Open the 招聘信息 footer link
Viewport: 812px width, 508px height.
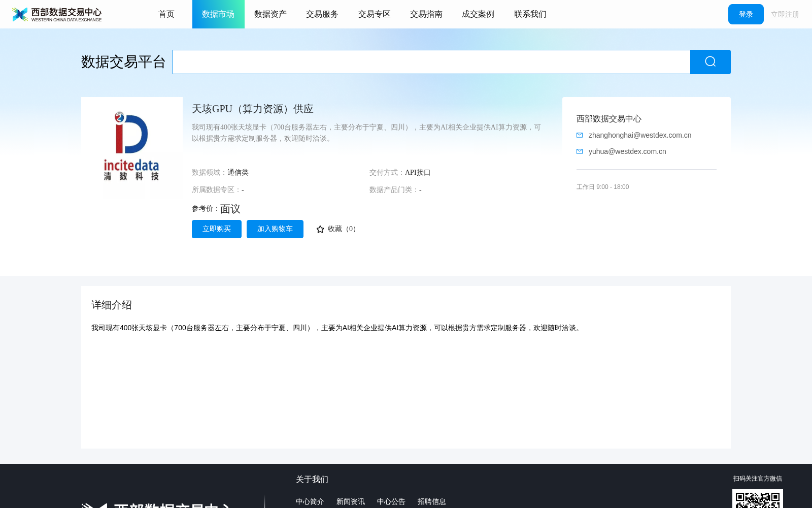(432, 501)
